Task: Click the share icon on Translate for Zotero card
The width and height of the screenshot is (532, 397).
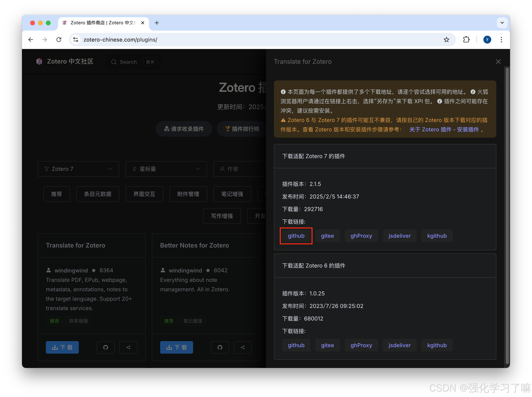Action: 128,347
